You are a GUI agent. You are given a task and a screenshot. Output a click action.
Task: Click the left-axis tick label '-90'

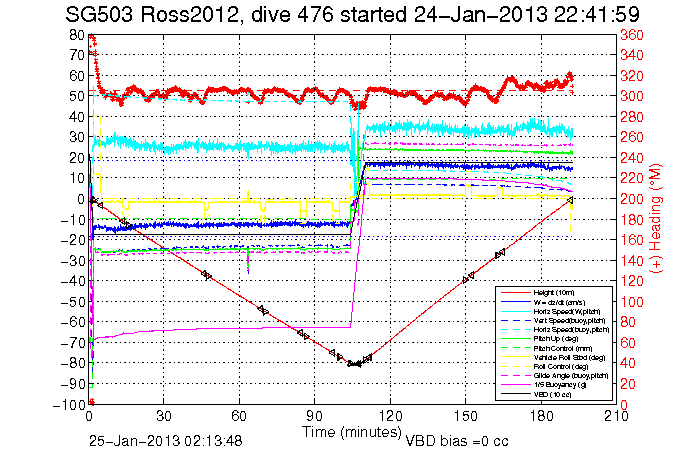(72, 384)
